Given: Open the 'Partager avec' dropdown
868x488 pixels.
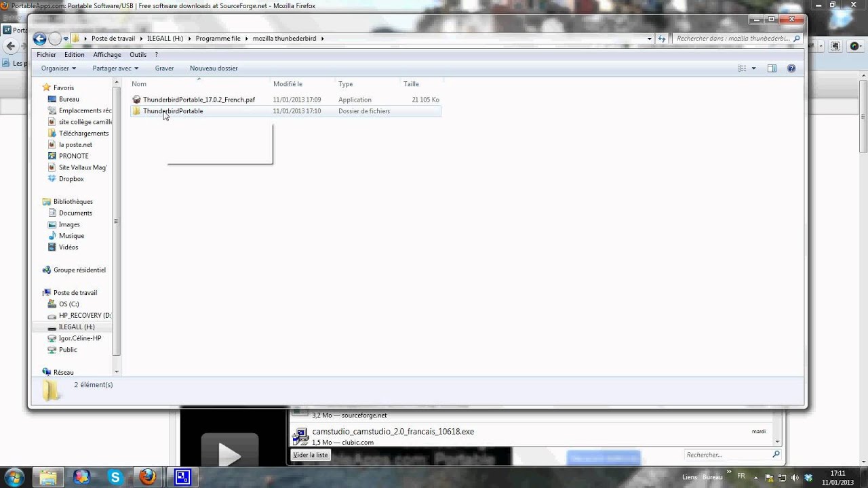Looking at the screenshot, I should pos(115,68).
